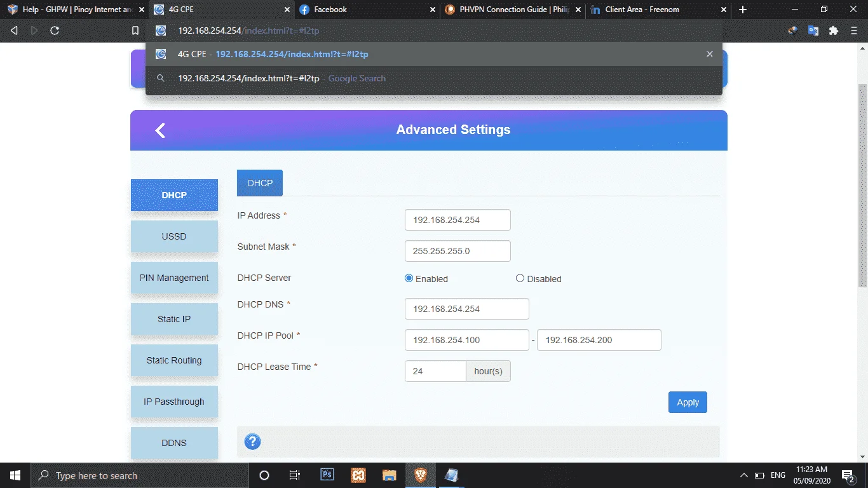
Task: Show hidden system tray icons
Action: (743, 475)
